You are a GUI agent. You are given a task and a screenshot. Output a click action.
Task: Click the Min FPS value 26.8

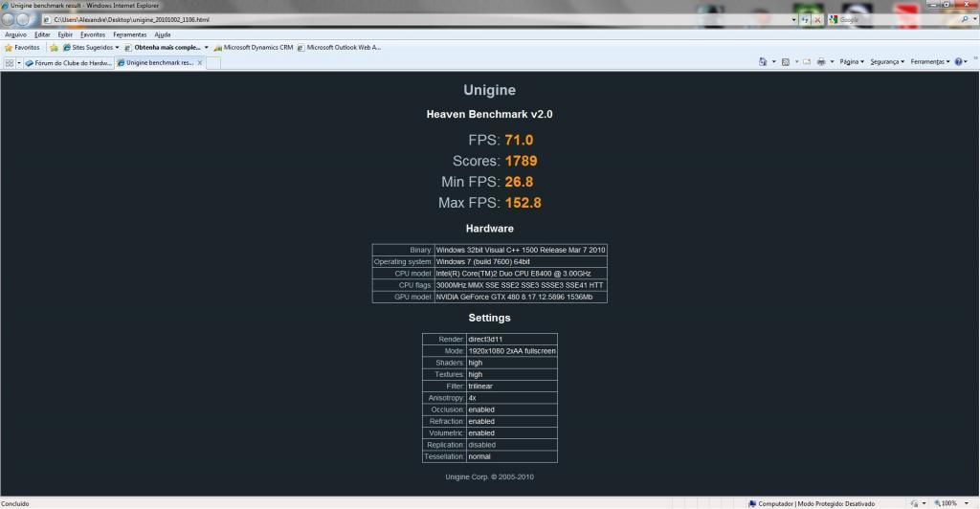(x=519, y=182)
